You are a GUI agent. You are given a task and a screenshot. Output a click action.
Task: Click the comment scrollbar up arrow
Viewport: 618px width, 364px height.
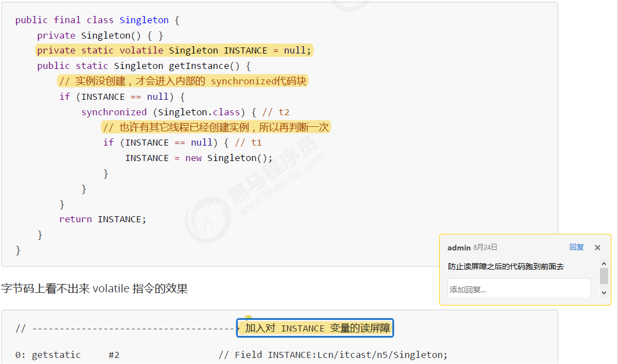pos(604,264)
